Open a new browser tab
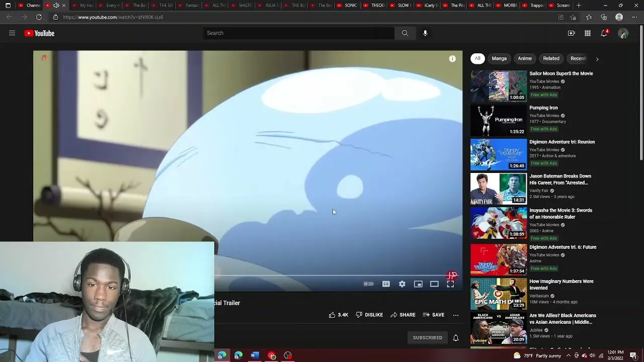Screen dimensions: 644x362 579,6
